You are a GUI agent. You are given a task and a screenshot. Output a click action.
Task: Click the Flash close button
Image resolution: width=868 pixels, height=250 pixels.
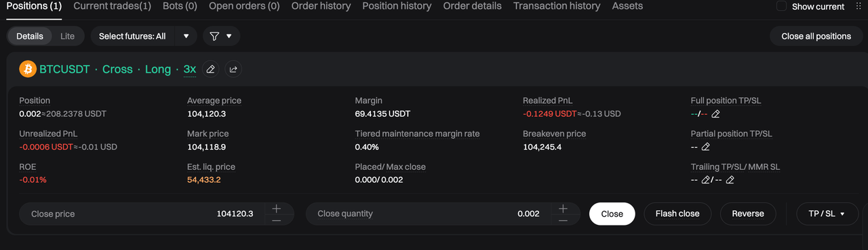click(677, 213)
